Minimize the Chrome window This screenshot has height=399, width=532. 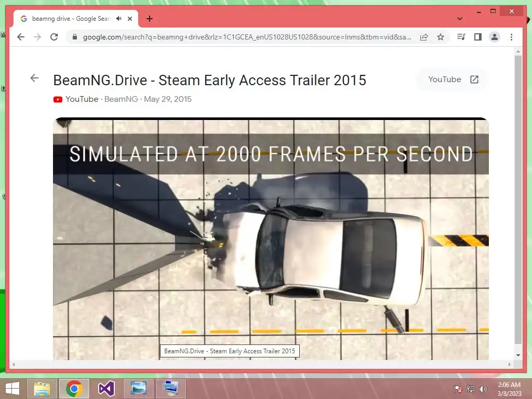coord(478,11)
